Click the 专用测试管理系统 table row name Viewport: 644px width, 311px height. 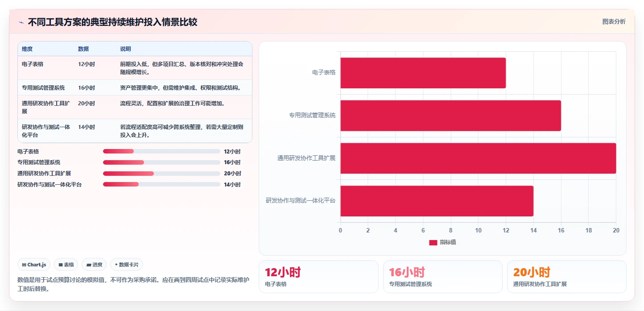click(x=43, y=88)
